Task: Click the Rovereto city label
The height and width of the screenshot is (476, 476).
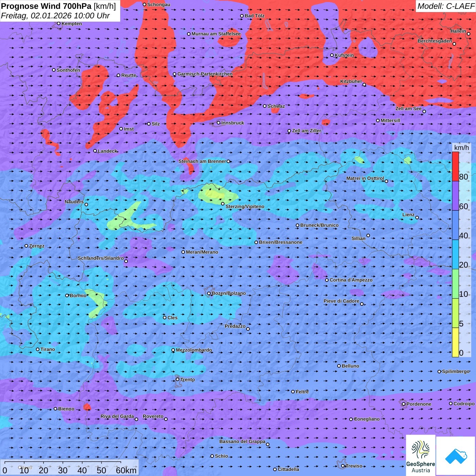Action: [153, 416]
